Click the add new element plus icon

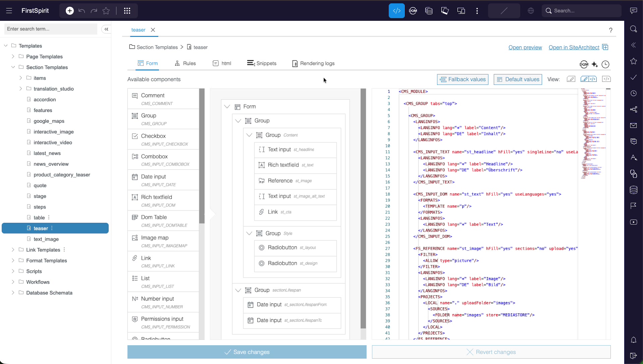[x=70, y=11]
